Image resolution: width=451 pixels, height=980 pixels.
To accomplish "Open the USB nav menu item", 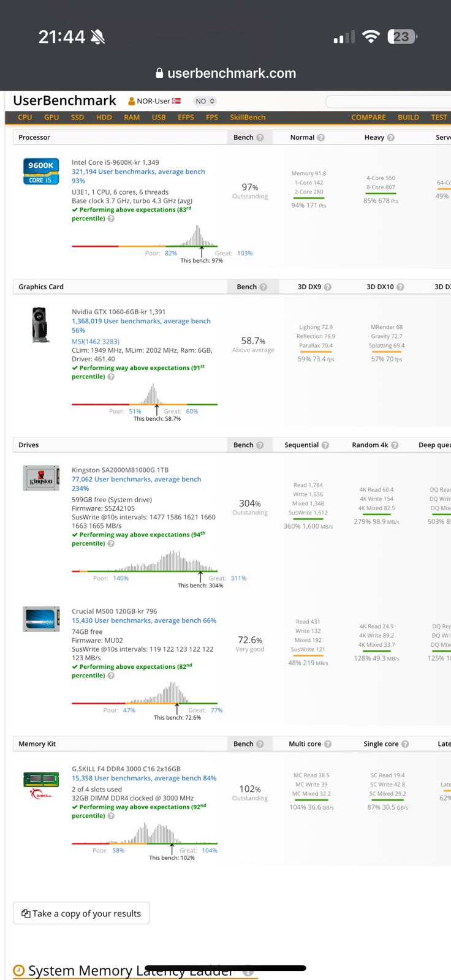I will pyautogui.click(x=159, y=117).
